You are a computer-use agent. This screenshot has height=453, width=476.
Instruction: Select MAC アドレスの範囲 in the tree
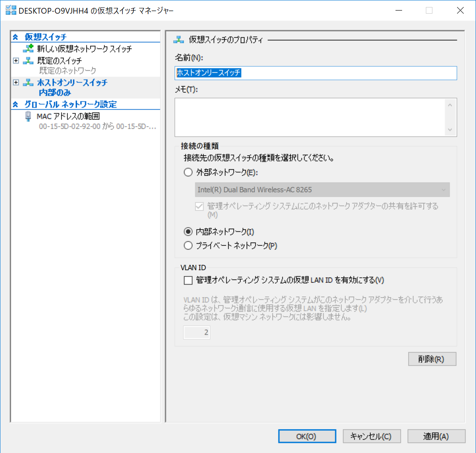pyautogui.click(x=68, y=116)
